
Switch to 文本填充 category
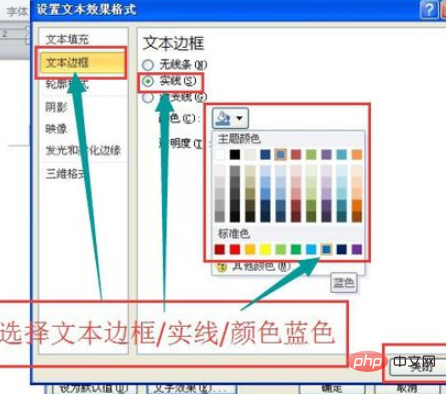click(x=67, y=39)
